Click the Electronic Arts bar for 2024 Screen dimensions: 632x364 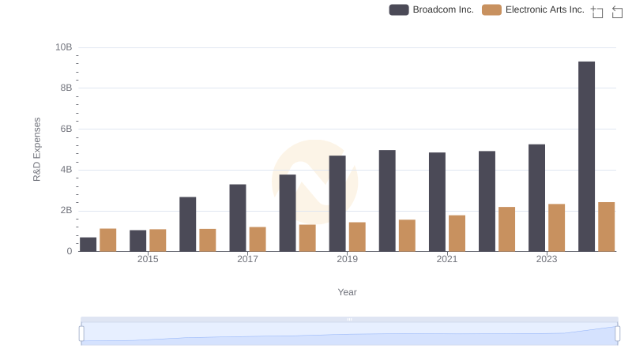[x=606, y=227]
